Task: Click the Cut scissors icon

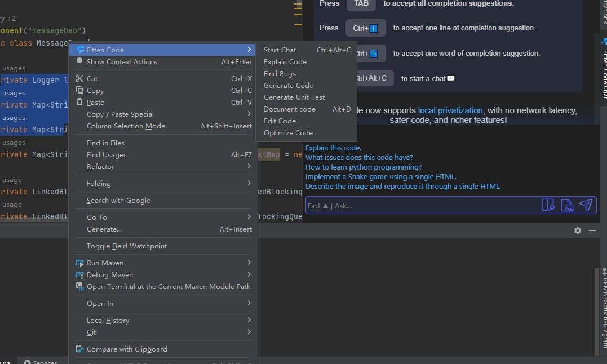Action: (x=79, y=78)
